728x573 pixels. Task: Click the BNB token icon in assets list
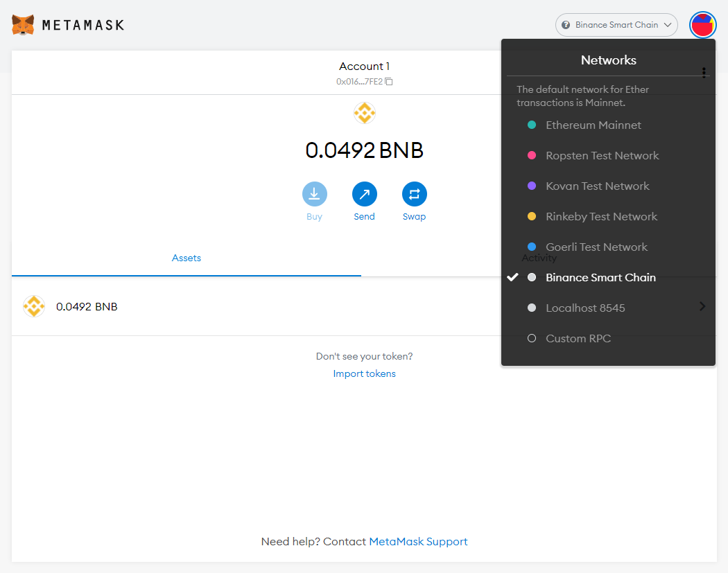pos(34,306)
